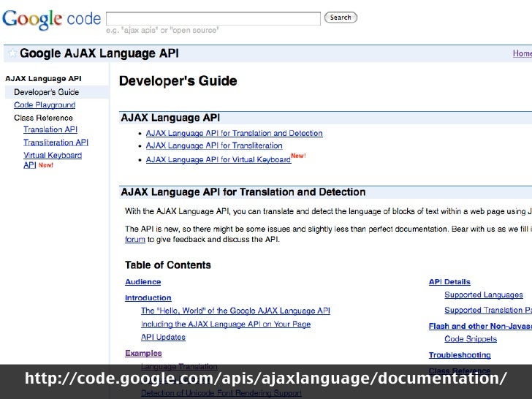Screen dimensions: 532x399
Task: Open Transliteration API sidebar link
Action: tap(56, 142)
